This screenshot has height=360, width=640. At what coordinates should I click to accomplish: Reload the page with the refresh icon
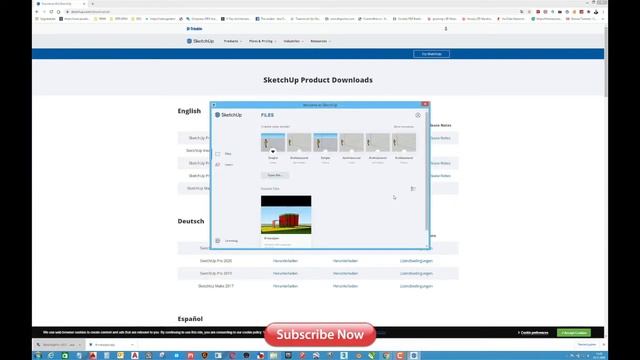click(x=51, y=12)
